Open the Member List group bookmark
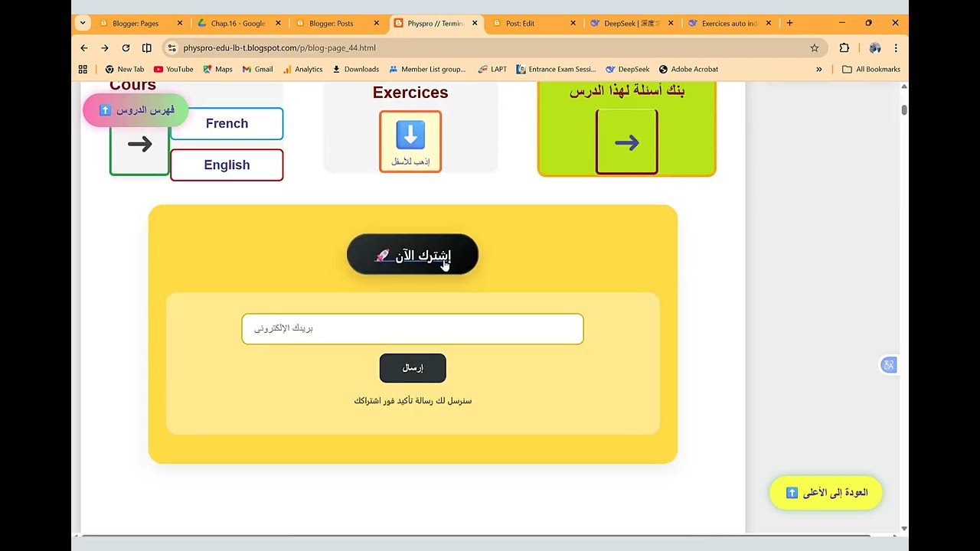Viewport: 980px width, 551px height. tap(426, 69)
